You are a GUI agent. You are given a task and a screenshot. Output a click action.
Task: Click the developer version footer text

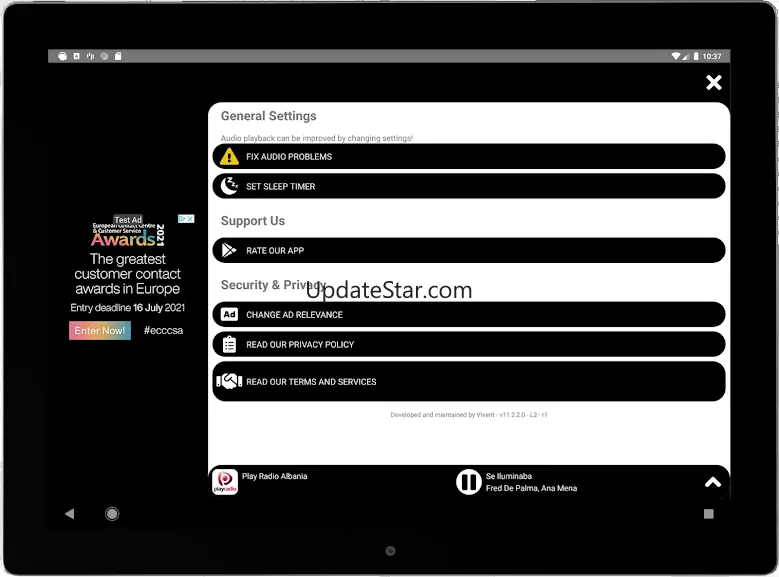(468, 414)
